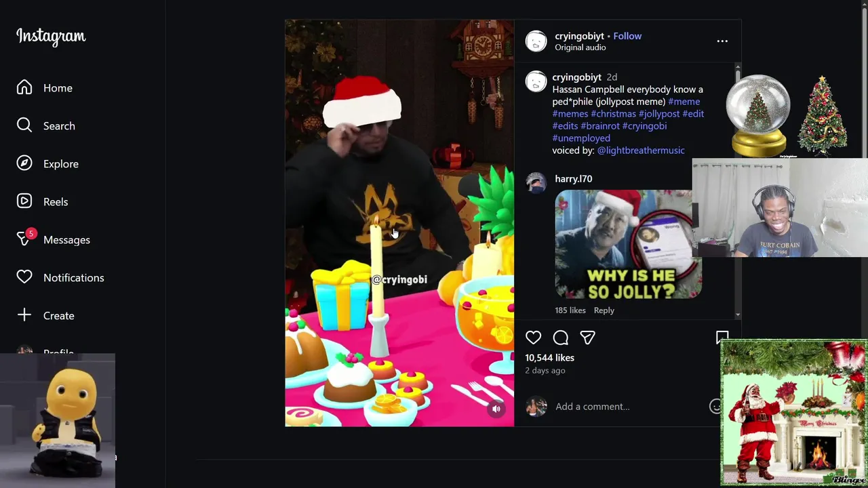This screenshot has width=868, height=488.
Task: Toggle the reel's sound speaker button
Action: click(496, 409)
